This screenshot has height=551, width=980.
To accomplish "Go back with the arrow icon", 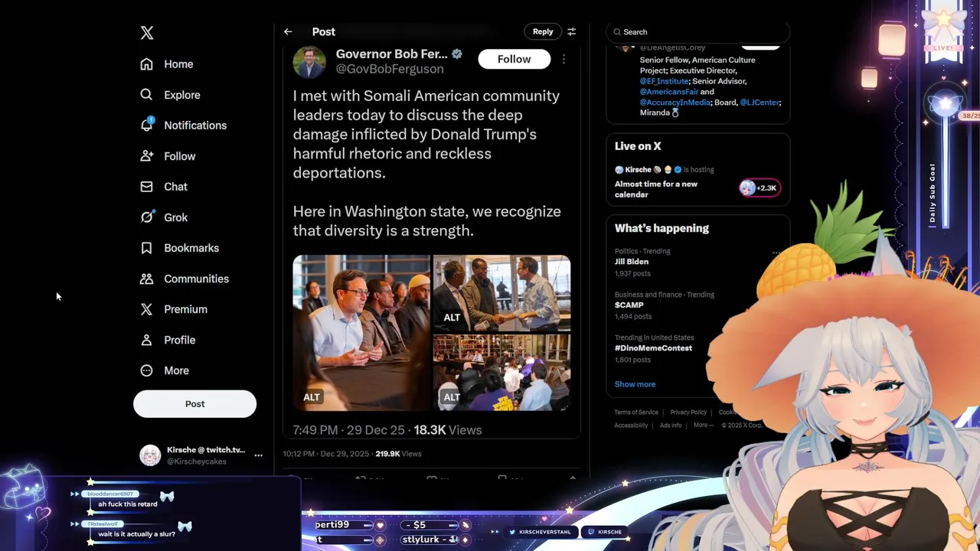I will (x=288, y=31).
